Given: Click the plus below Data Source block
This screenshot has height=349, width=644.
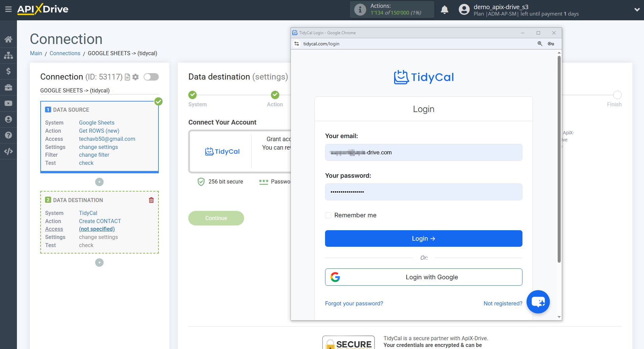Looking at the screenshot, I should click(99, 182).
